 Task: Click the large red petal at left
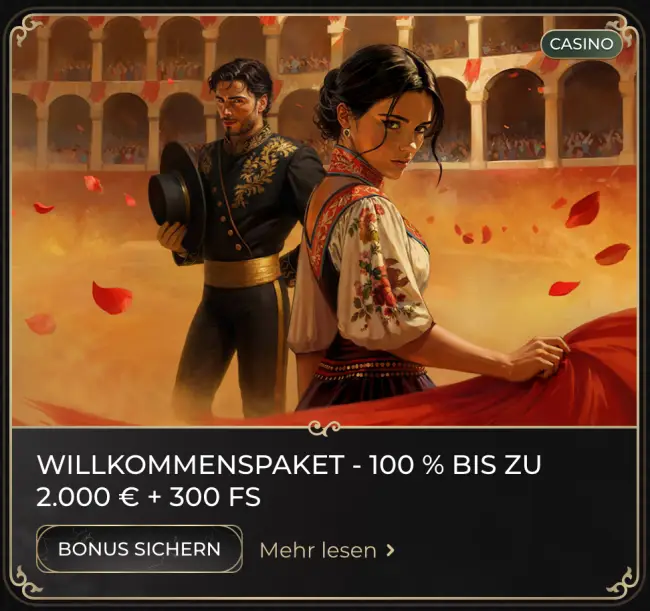(x=112, y=298)
